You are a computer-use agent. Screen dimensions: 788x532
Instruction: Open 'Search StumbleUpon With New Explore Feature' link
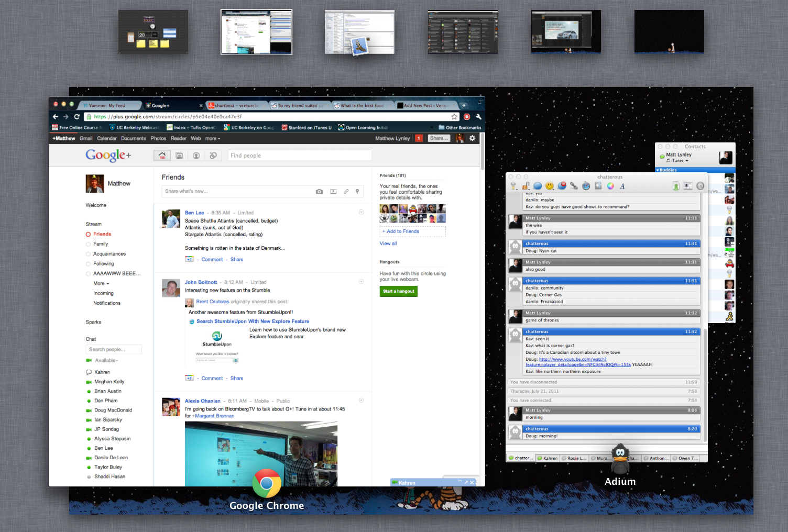[253, 322]
